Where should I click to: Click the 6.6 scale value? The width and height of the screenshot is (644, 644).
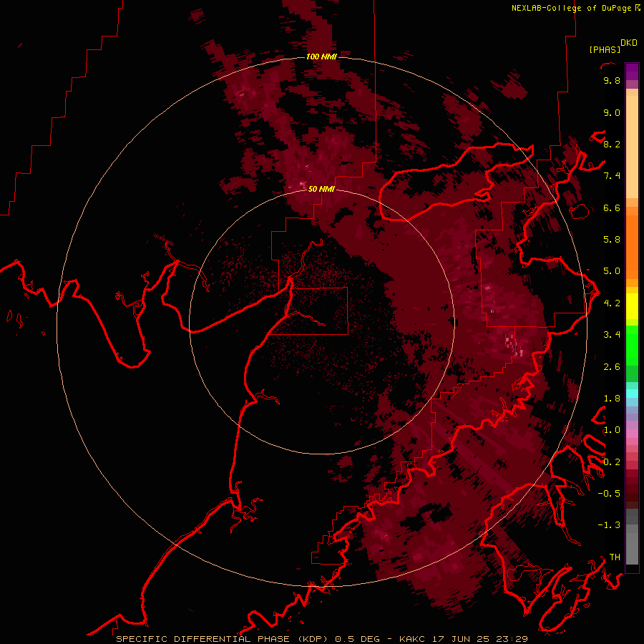pos(612,208)
